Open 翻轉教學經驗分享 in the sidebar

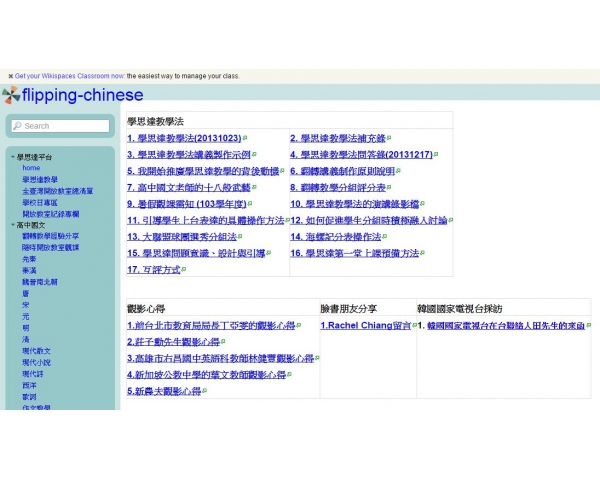(51, 236)
